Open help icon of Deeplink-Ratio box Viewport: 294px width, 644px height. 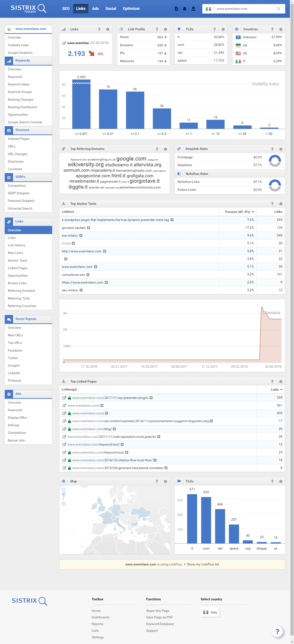pyautogui.click(x=272, y=149)
